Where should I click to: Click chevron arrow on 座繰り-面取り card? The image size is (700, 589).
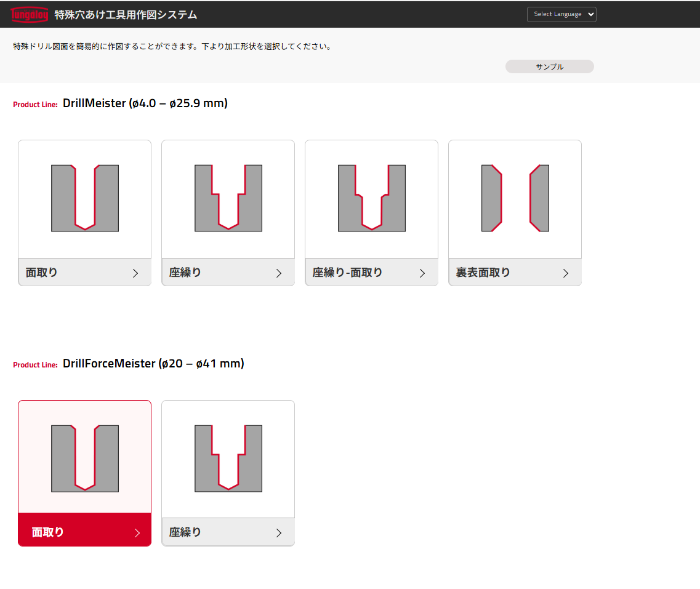click(422, 273)
